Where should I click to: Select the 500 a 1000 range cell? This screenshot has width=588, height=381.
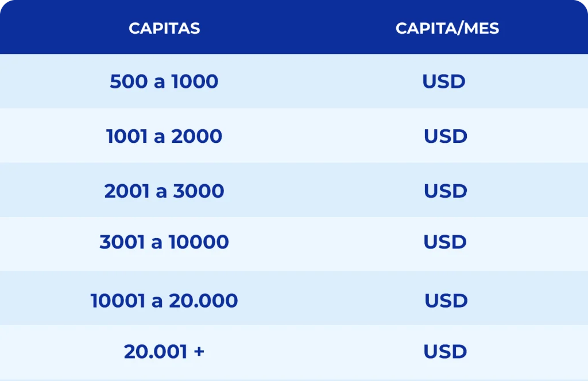coord(164,81)
